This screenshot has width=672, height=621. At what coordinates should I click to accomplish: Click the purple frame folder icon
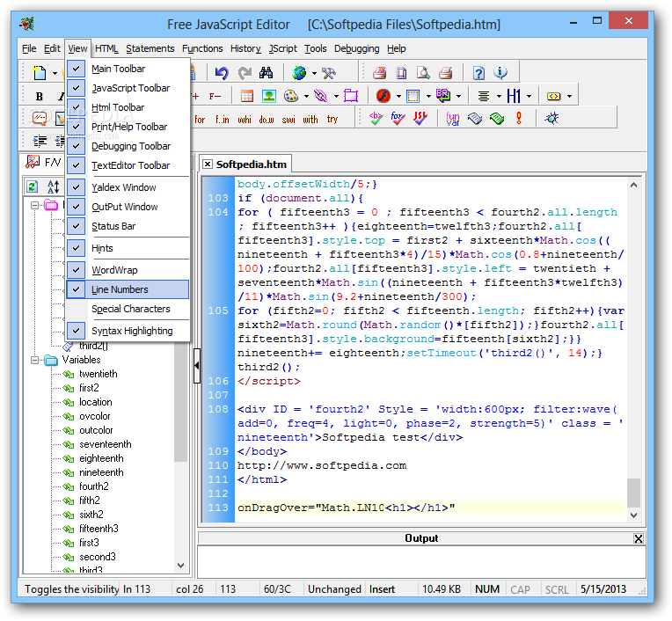351,96
